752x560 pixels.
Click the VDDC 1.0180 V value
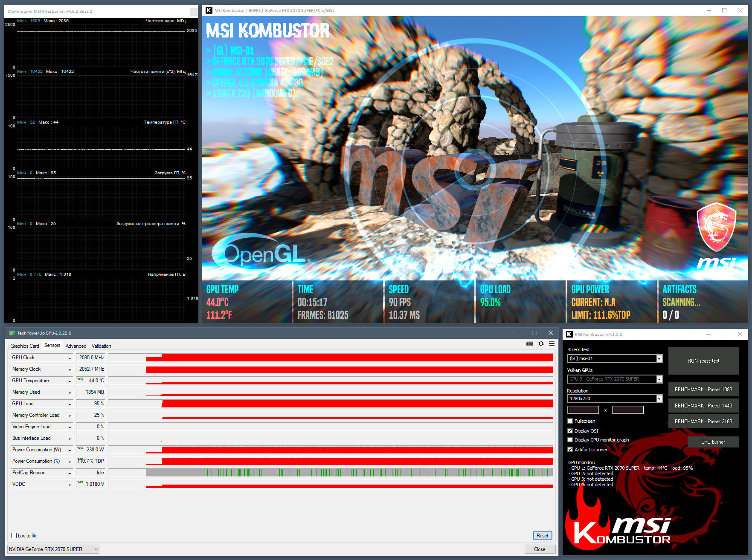pyautogui.click(x=90, y=484)
